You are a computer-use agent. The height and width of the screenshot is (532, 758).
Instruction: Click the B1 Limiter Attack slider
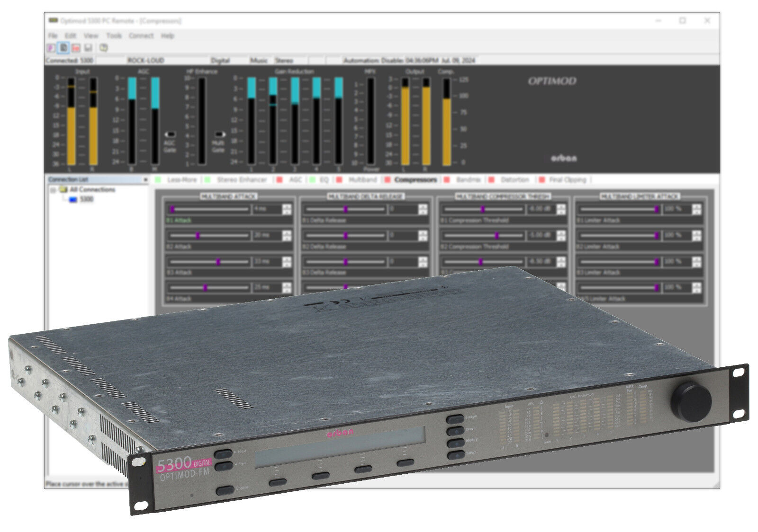click(619, 209)
